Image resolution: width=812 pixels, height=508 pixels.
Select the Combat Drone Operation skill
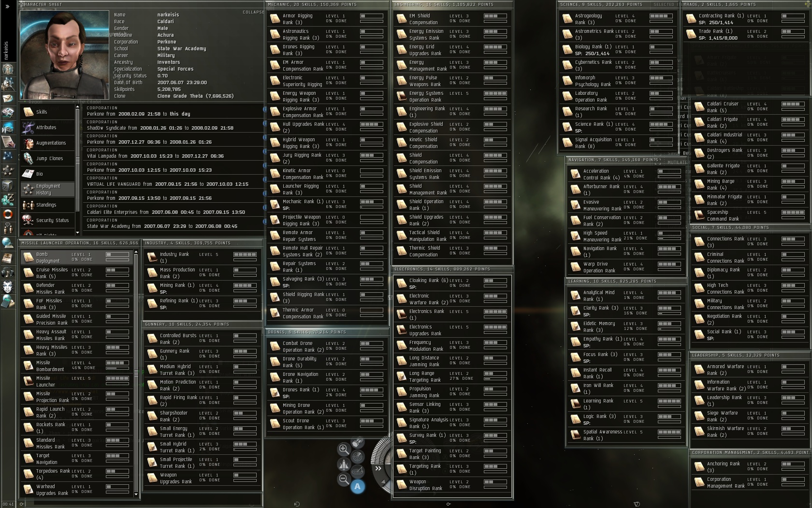[327, 346]
